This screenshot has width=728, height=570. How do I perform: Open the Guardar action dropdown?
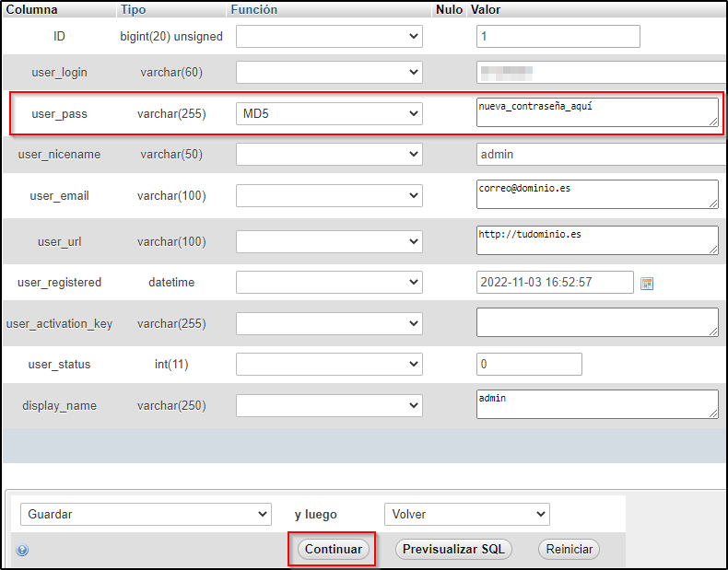pyautogui.click(x=146, y=514)
